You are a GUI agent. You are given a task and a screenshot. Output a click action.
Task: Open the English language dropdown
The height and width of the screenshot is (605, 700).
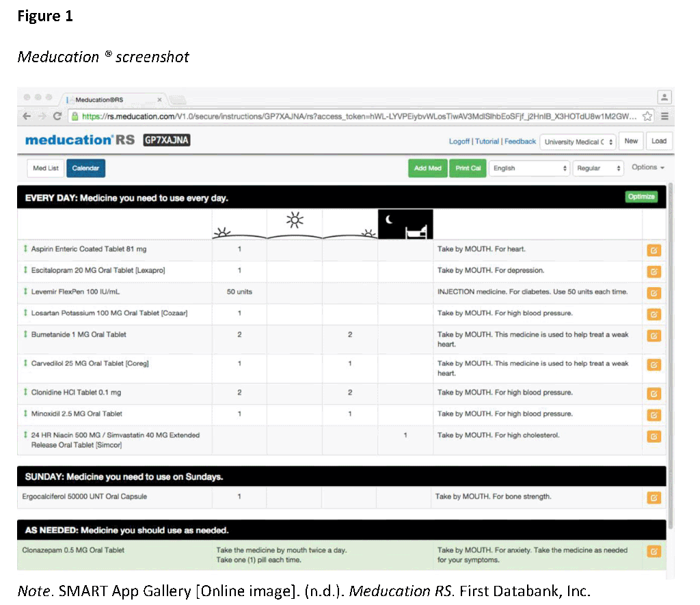tap(530, 168)
